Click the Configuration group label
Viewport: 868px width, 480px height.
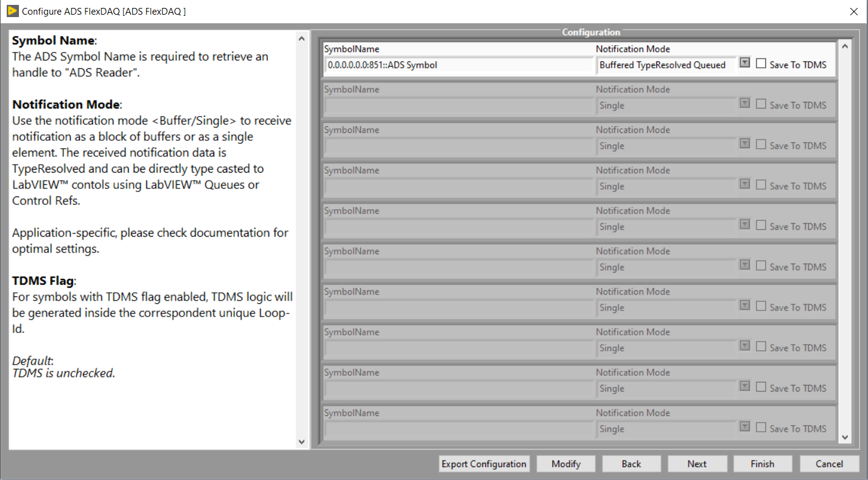pyautogui.click(x=591, y=32)
